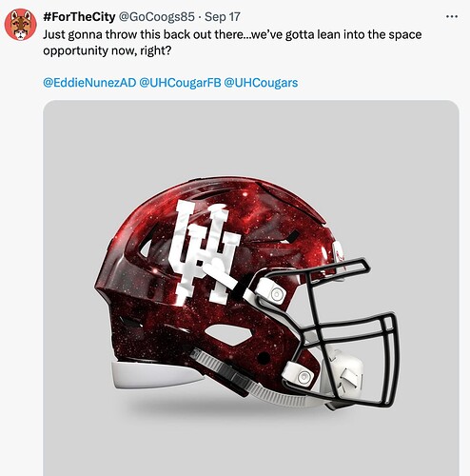Viewport: 470px width, 476px height.
Task: Open the #ForTheCity display name profile
Action: pyautogui.click(x=79, y=17)
